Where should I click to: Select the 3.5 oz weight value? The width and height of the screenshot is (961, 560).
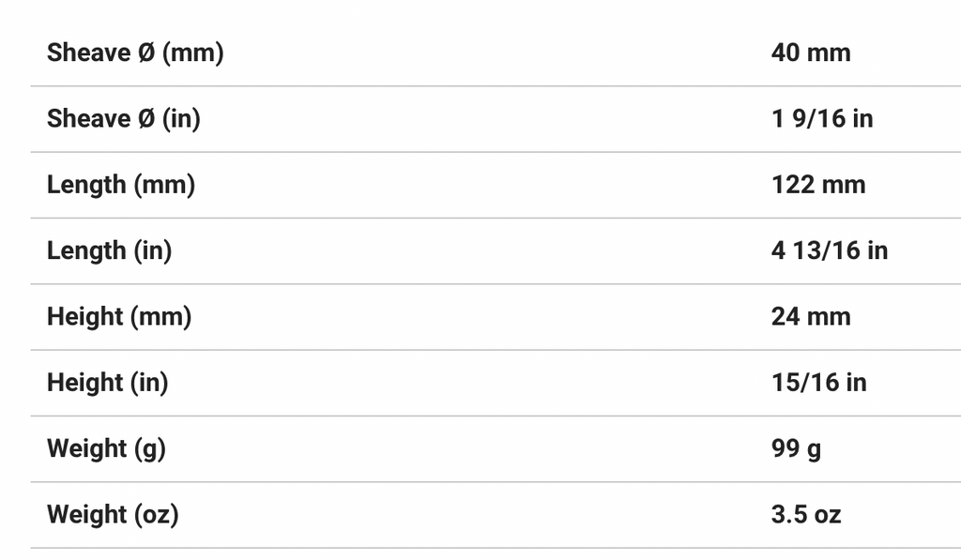pyautogui.click(x=806, y=515)
